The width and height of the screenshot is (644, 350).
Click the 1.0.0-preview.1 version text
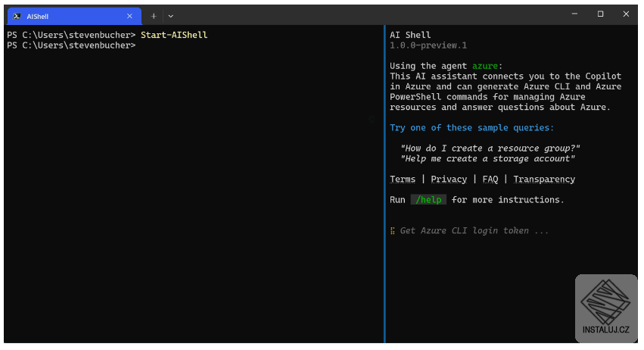428,45
